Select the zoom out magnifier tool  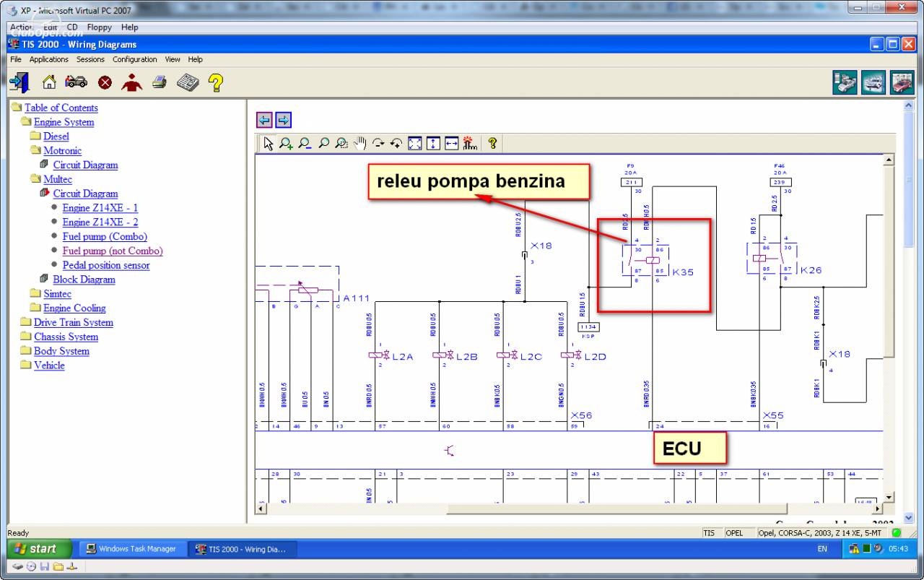coord(305,144)
